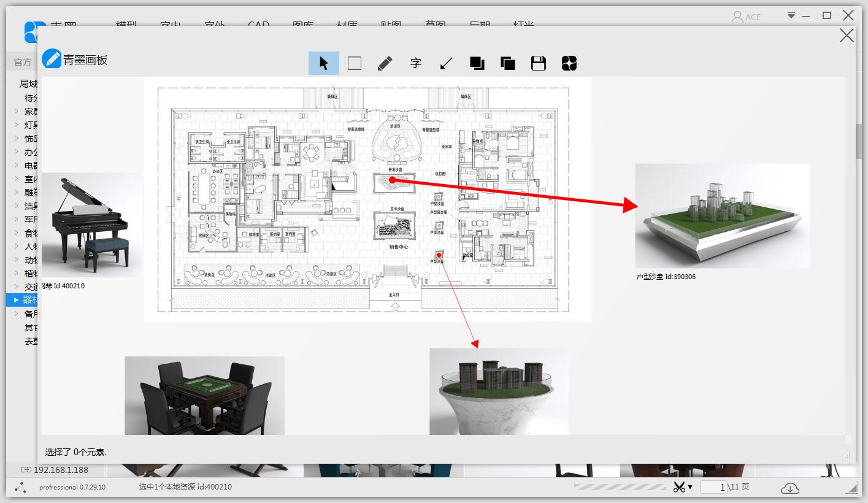Click the 11 页 page count text
The width and height of the screenshot is (868, 503).
coord(740,487)
